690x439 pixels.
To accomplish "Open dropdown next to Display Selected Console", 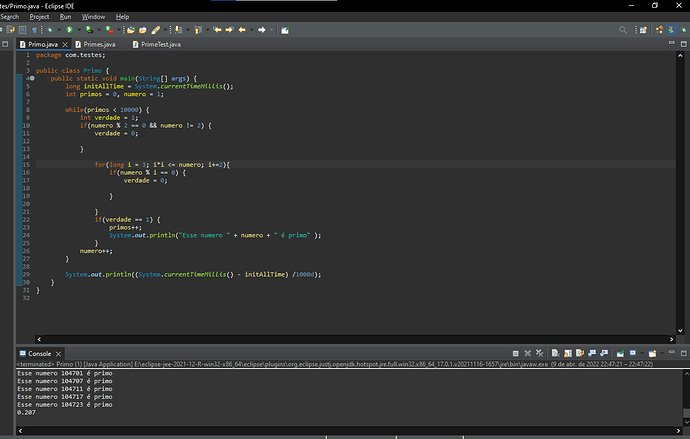I will coord(642,353).
